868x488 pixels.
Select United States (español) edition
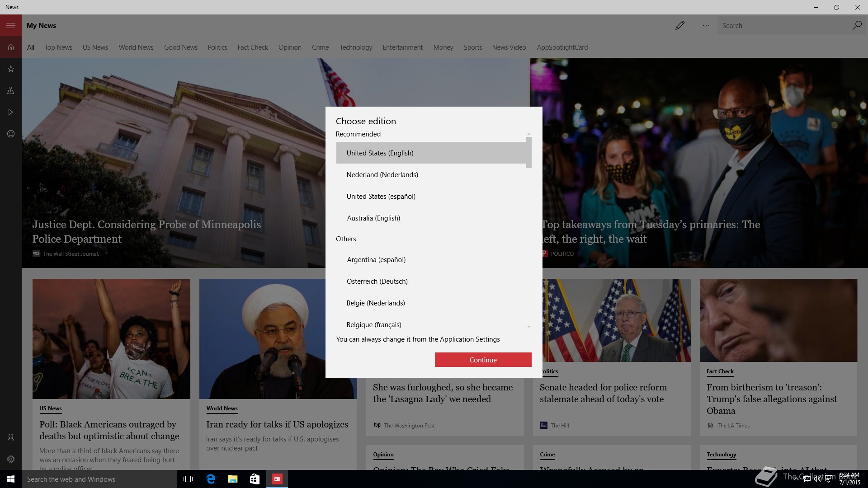tap(431, 196)
